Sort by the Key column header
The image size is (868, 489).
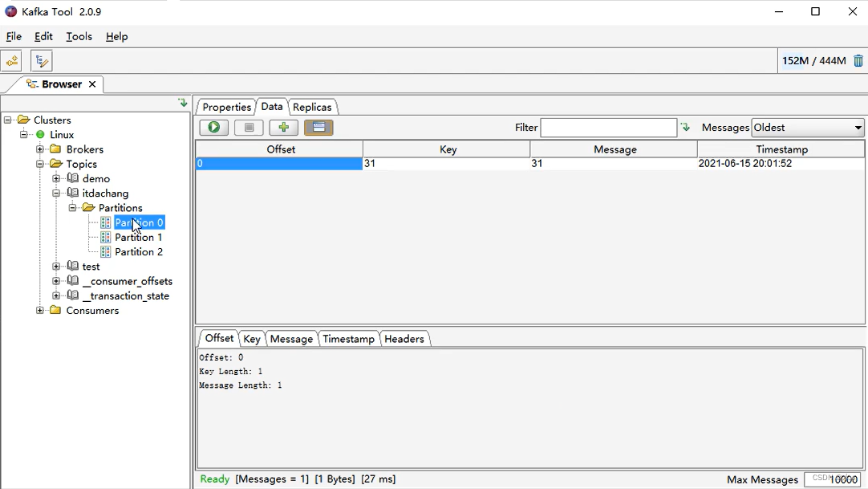[448, 149]
